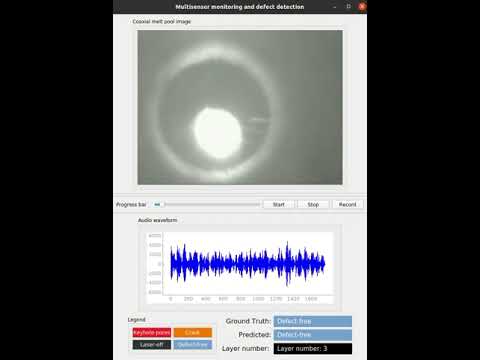480x360 pixels.
Task: Click the Record button
Action: pyautogui.click(x=347, y=204)
